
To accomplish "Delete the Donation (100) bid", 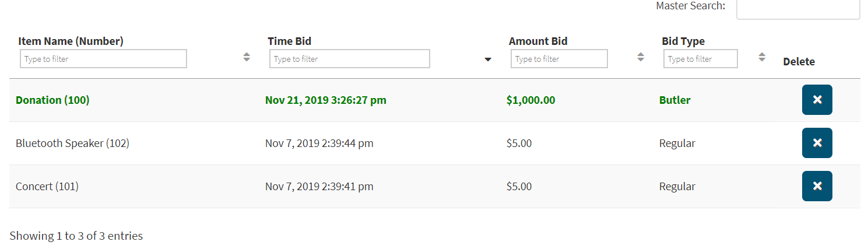I will point(817,100).
